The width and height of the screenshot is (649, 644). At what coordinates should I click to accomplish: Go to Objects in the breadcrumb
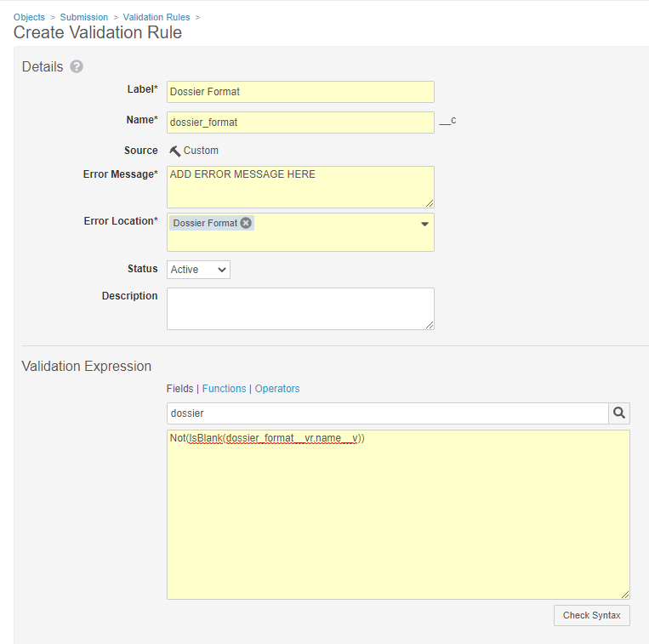click(29, 17)
